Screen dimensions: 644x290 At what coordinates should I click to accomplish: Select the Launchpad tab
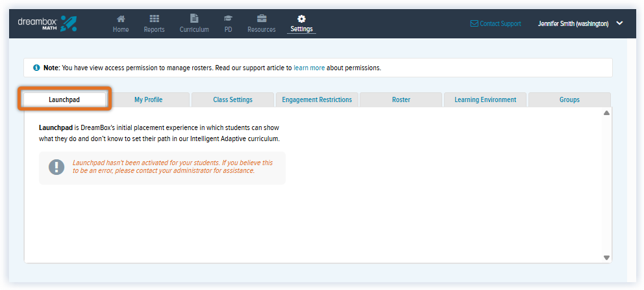(x=64, y=99)
